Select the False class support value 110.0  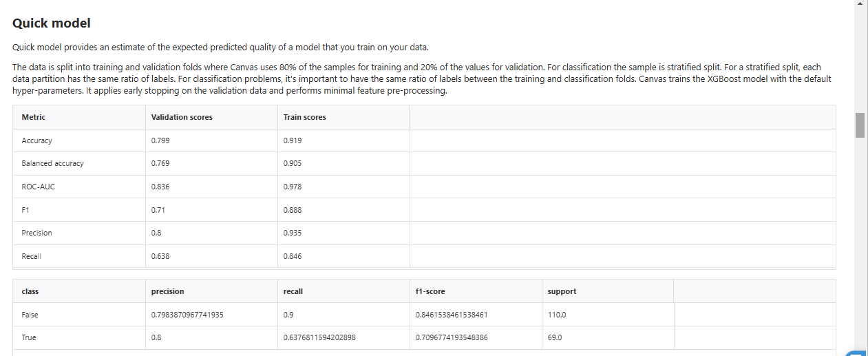(x=557, y=315)
